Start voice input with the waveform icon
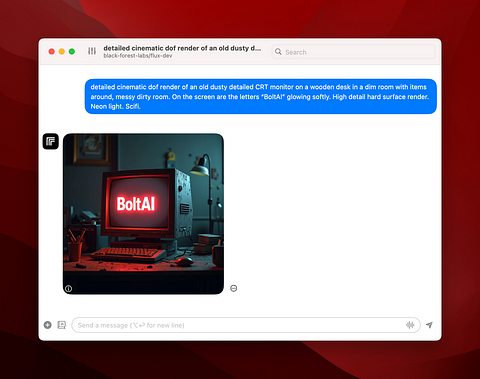This screenshot has width=480, height=379. 410,325
